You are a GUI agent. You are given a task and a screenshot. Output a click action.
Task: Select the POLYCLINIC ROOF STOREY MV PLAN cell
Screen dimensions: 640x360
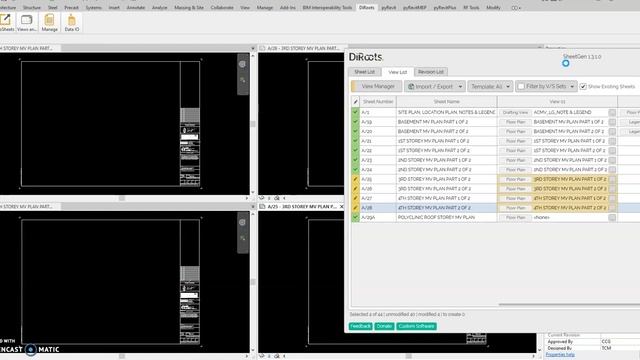tap(447, 218)
